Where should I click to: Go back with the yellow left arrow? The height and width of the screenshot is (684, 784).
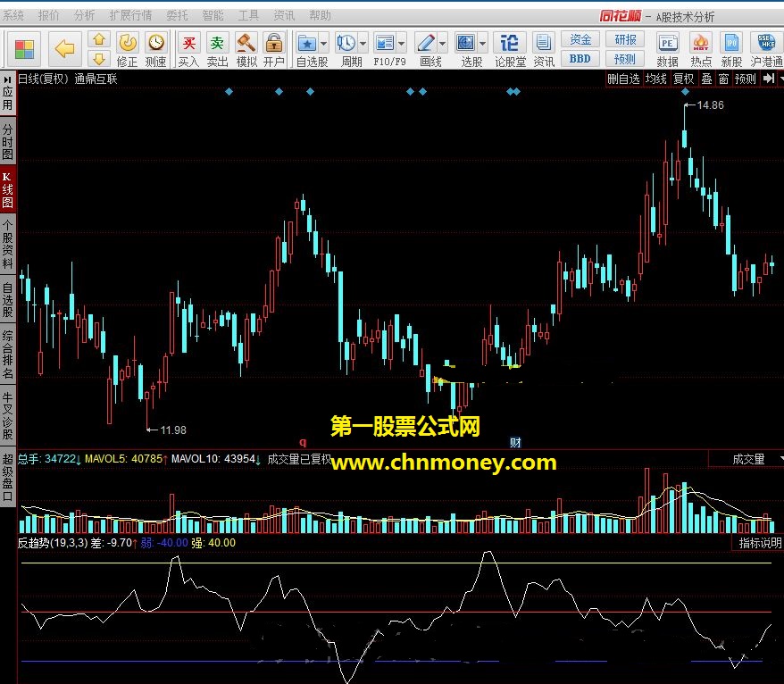tap(65, 49)
